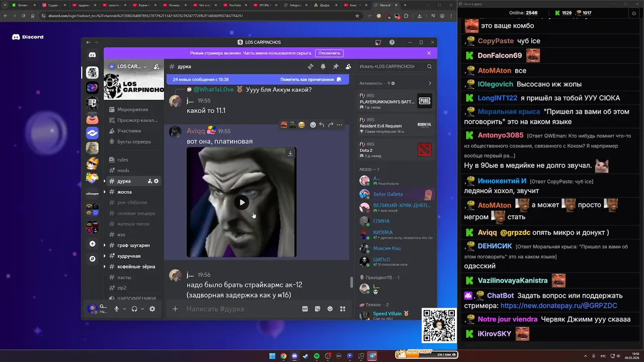Click the Discord chat scrollbar thumb
Screen dimensions: 644x362
pyautogui.click(x=351, y=282)
